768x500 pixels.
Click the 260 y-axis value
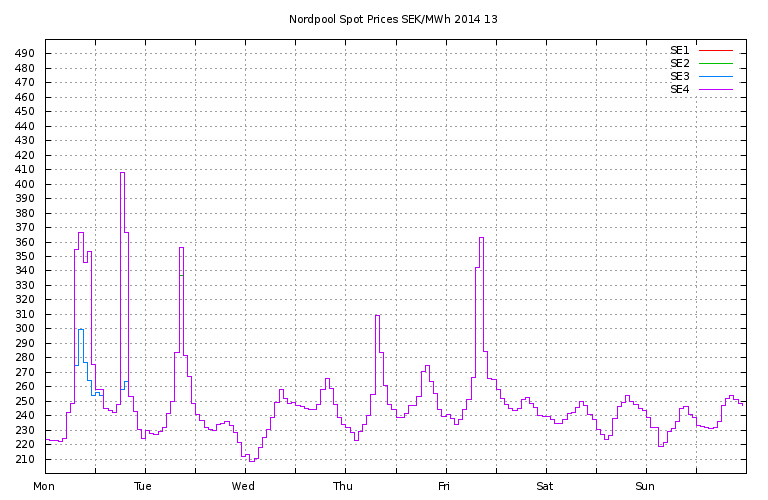[x=24, y=386]
